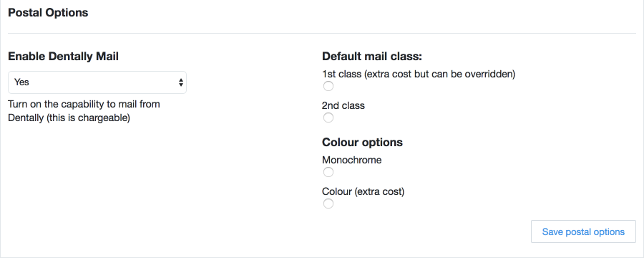Click the Colour options heading
644x258 pixels.
click(x=362, y=143)
